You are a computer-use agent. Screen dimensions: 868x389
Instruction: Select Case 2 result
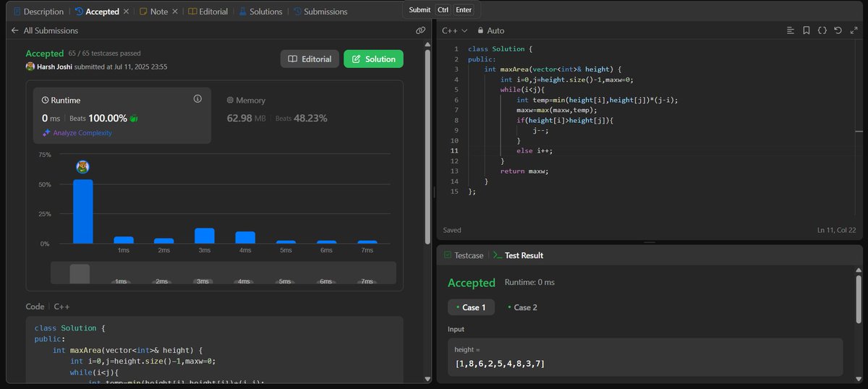click(522, 307)
